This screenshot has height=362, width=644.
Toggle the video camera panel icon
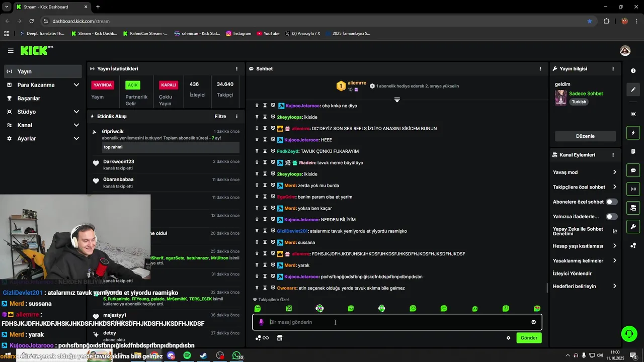(x=633, y=208)
